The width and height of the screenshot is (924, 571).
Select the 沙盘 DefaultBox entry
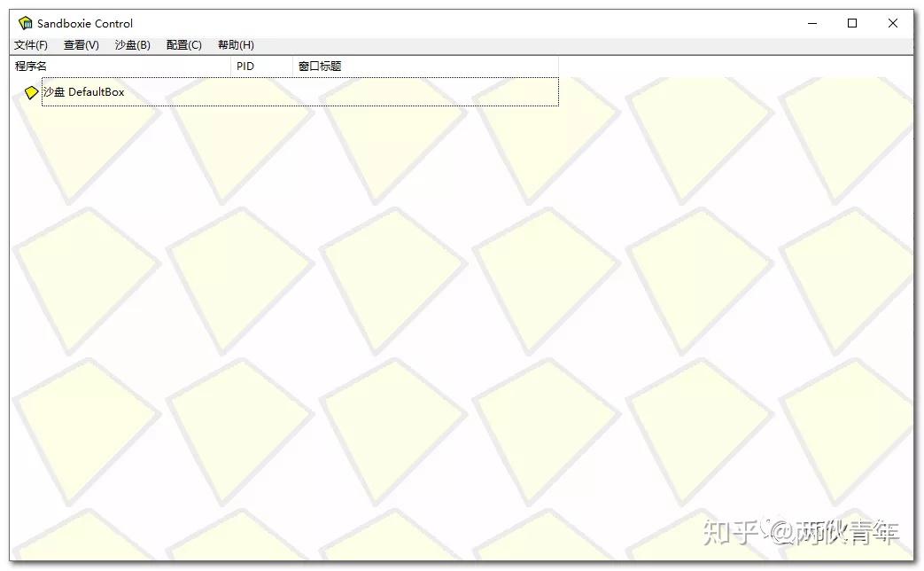tap(84, 91)
